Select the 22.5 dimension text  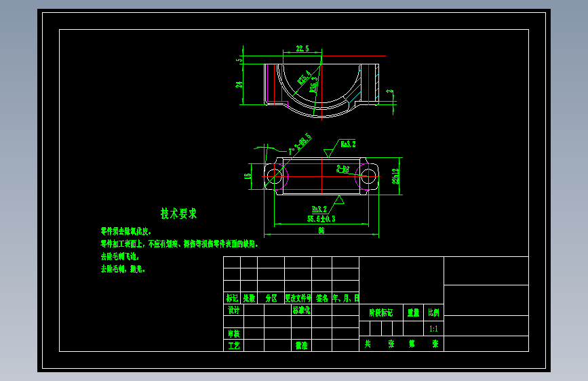302,49
